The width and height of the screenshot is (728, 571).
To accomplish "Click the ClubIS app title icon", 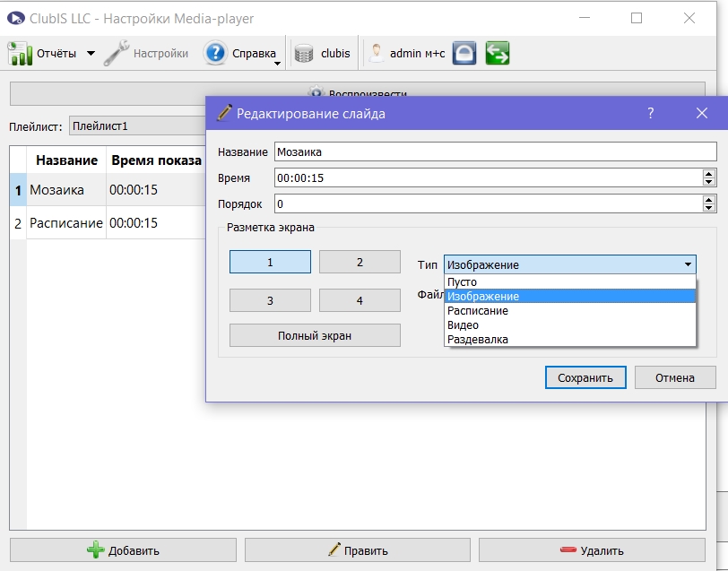I will tap(16, 18).
